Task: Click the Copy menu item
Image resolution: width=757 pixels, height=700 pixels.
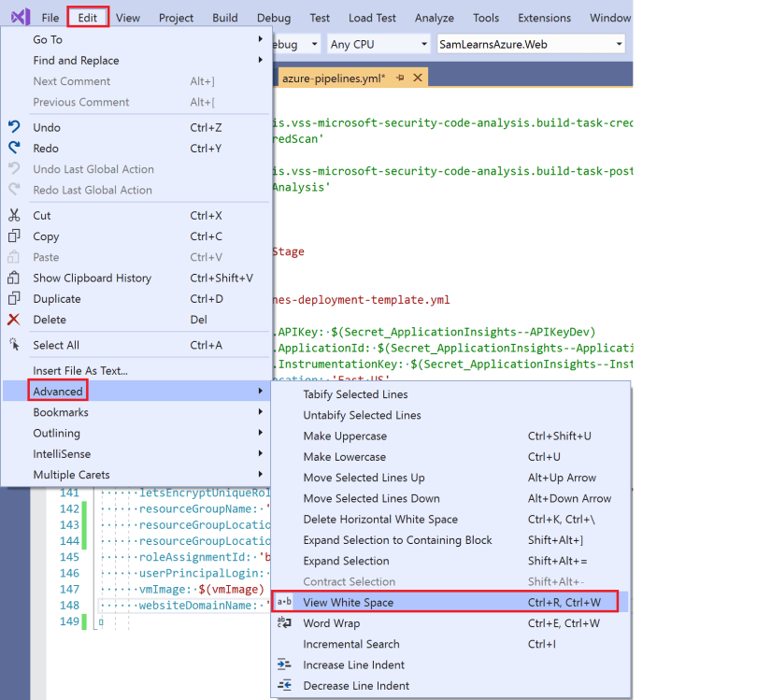Action: [136, 236]
